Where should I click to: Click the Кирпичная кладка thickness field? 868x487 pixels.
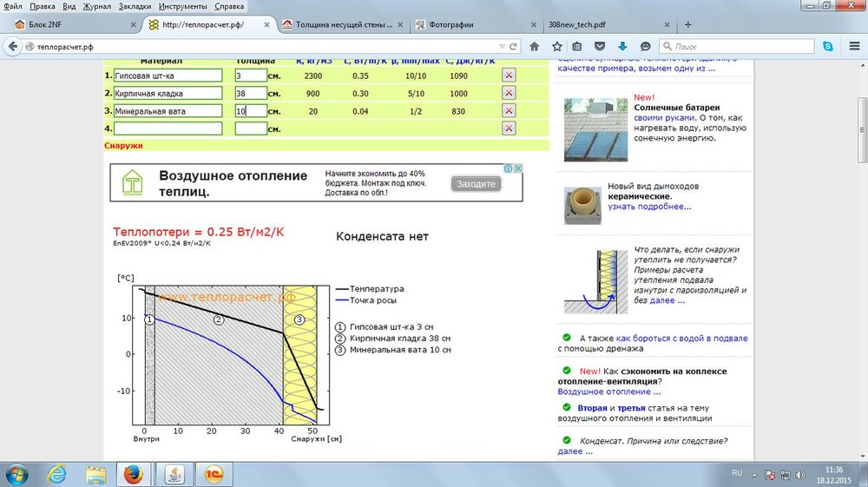250,94
